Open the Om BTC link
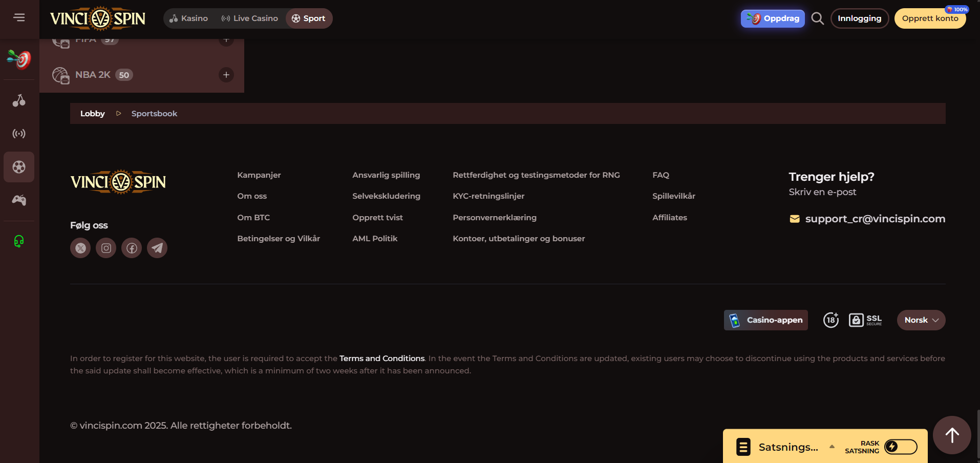Screen dimensions: 980x463 pyautogui.click(x=253, y=218)
